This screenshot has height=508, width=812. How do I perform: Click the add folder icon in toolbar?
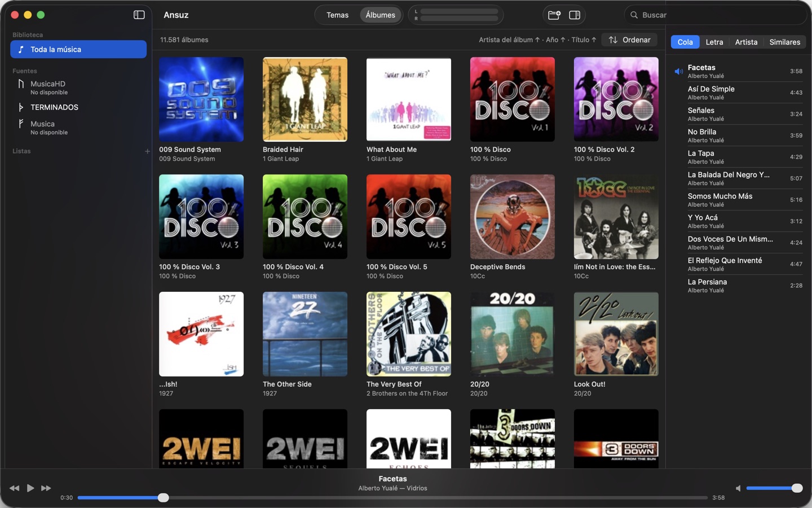(x=554, y=15)
